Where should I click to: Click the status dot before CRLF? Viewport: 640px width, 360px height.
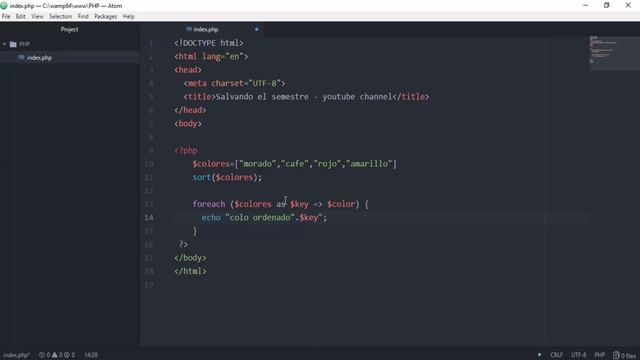[539, 355]
